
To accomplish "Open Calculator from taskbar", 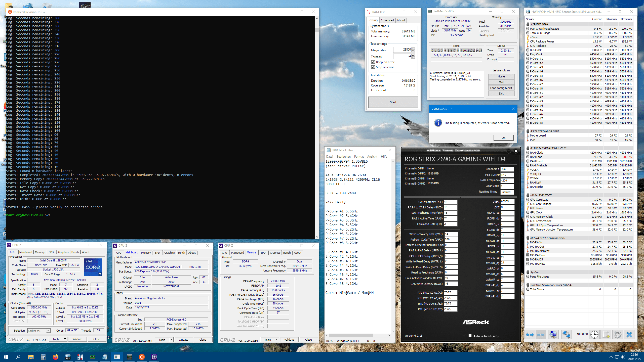I will point(43,357).
